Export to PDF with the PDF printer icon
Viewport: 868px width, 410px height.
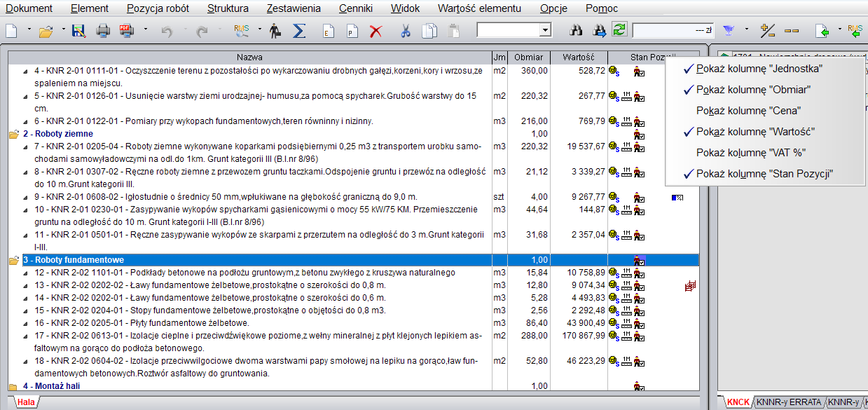pos(127,31)
